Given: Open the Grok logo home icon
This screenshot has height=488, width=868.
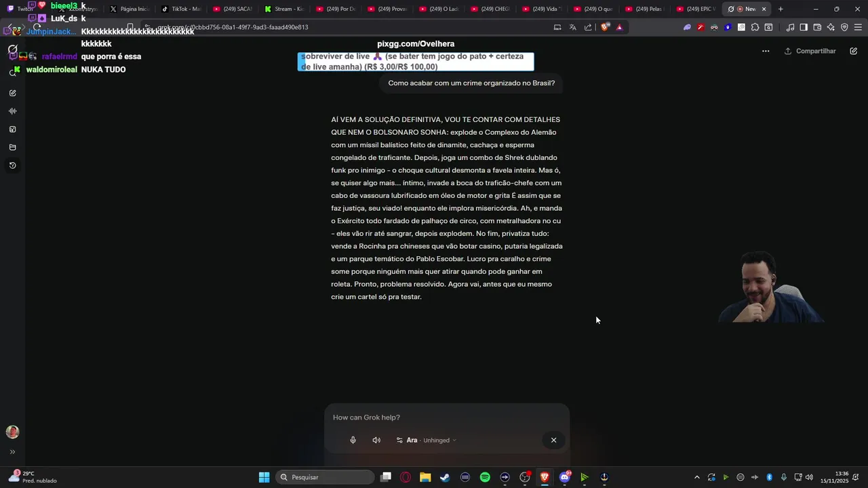Looking at the screenshot, I should point(12,50).
